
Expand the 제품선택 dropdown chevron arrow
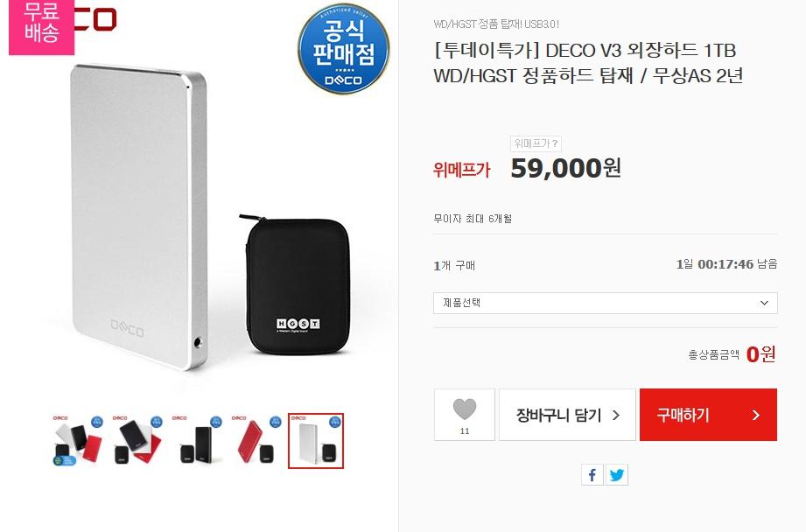764,303
